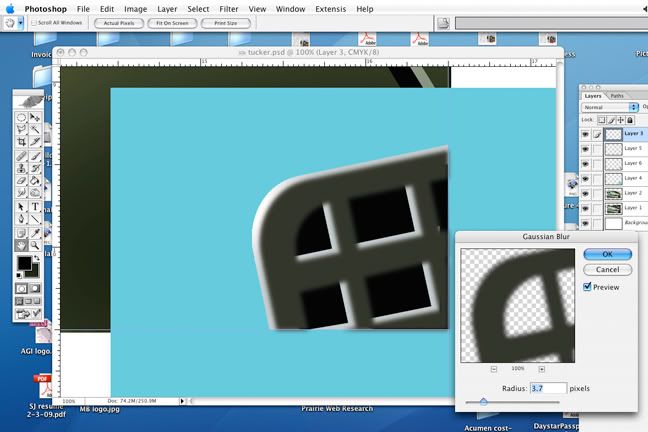Open the file browser icon in options bar

(x=443, y=23)
